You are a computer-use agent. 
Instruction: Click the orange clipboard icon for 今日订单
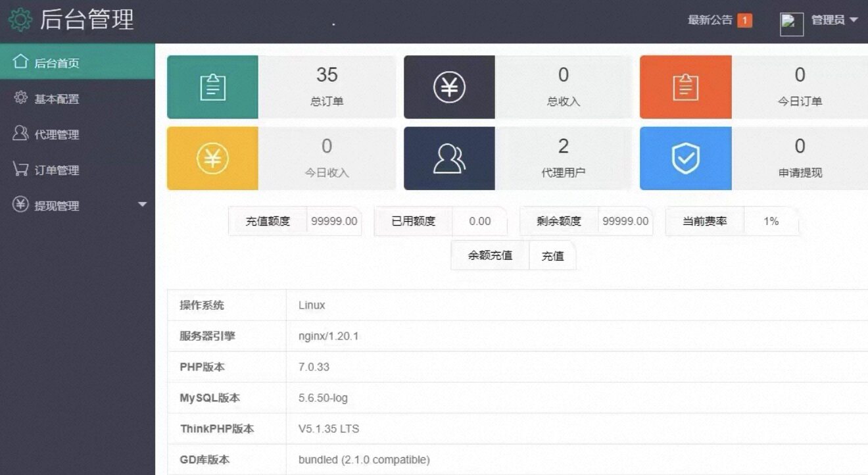pyautogui.click(x=685, y=87)
